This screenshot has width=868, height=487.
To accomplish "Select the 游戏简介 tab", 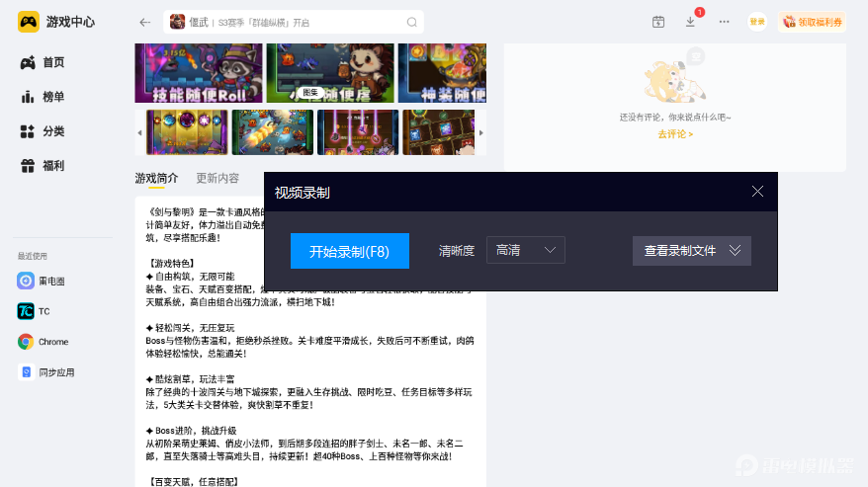I will (x=156, y=179).
